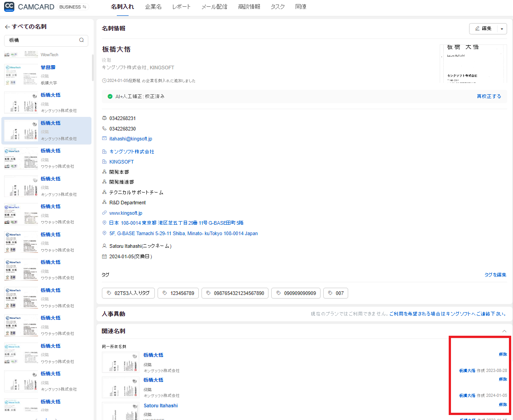Click the pencil icon in the 編集 button
The width and height of the screenshot is (513, 420).
click(x=477, y=29)
